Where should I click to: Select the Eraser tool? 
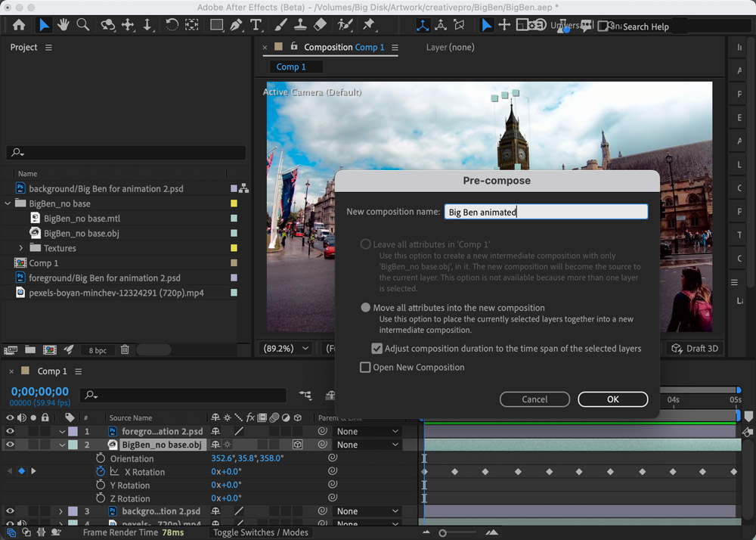click(320, 25)
